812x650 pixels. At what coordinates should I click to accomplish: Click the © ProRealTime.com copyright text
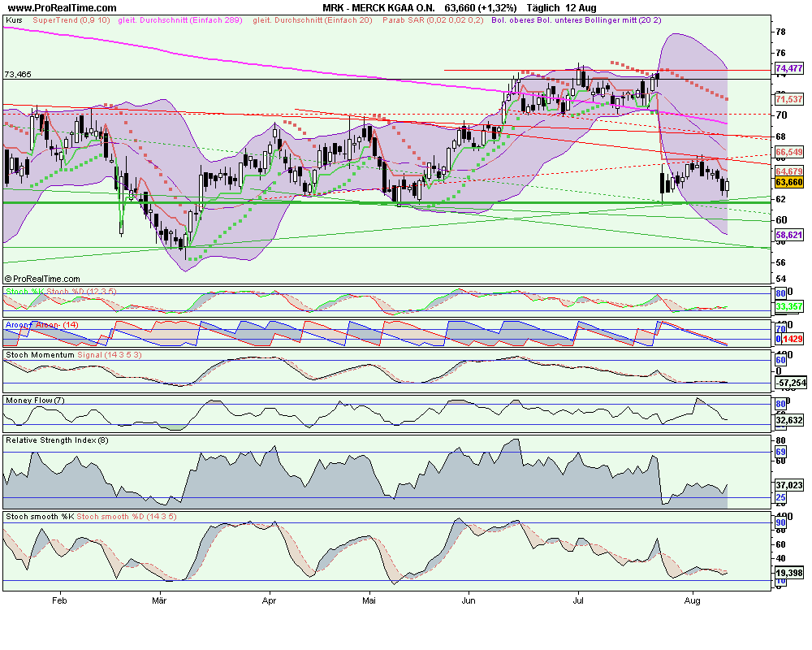pyautogui.click(x=42, y=279)
